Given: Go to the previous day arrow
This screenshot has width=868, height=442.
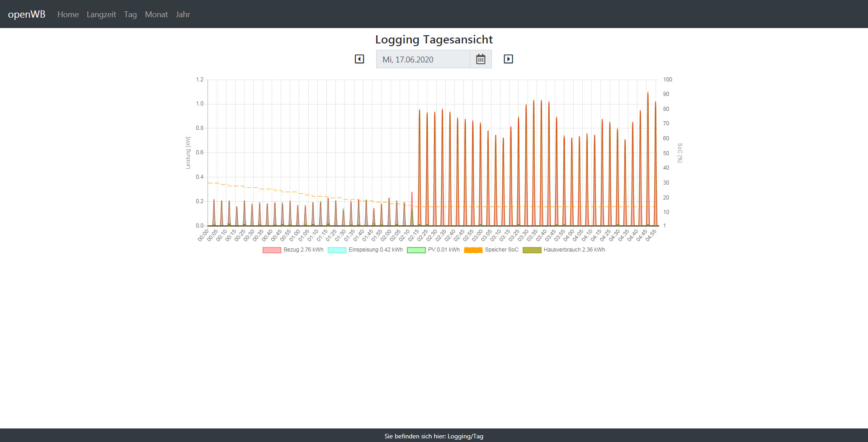Looking at the screenshot, I should coord(359,59).
